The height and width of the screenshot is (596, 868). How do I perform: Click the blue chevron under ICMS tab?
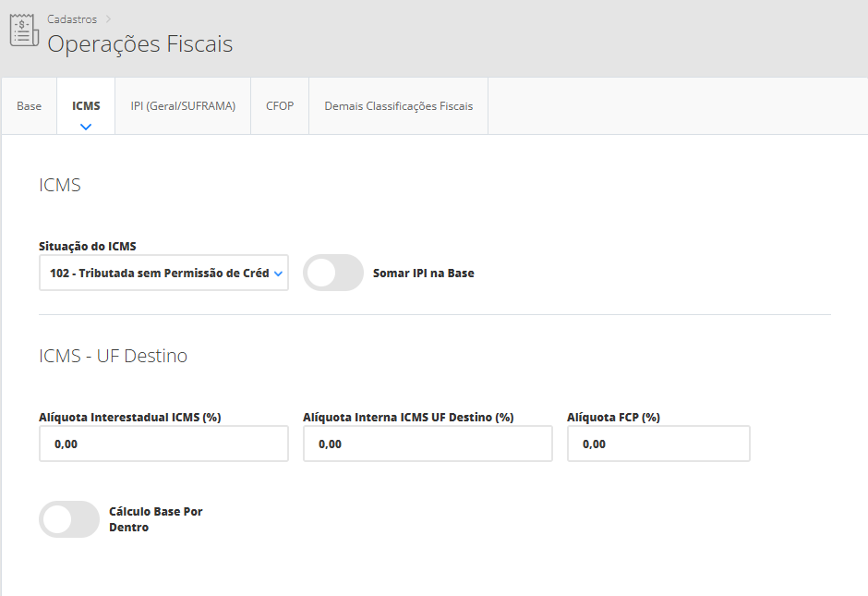(86, 127)
